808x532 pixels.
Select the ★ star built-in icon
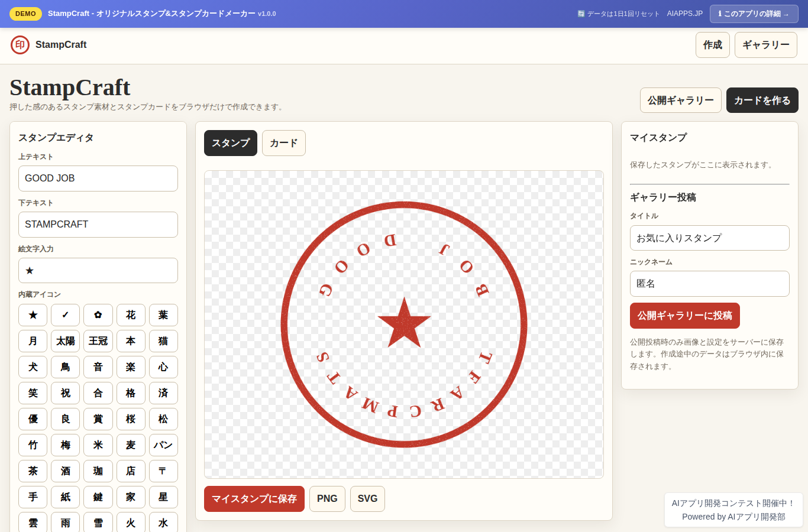pyautogui.click(x=33, y=315)
